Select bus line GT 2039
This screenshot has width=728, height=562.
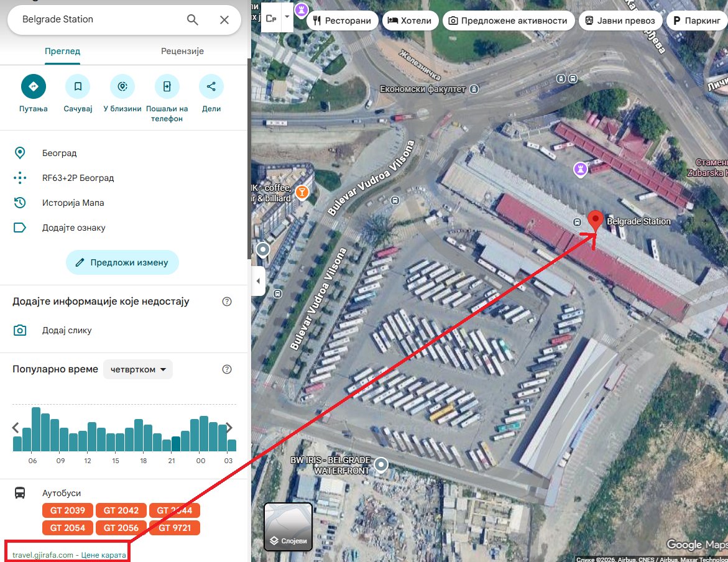[x=68, y=510]
